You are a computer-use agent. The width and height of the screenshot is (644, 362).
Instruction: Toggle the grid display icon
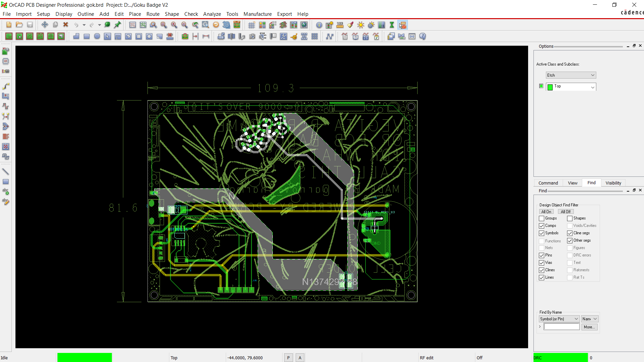coord(252,25)
